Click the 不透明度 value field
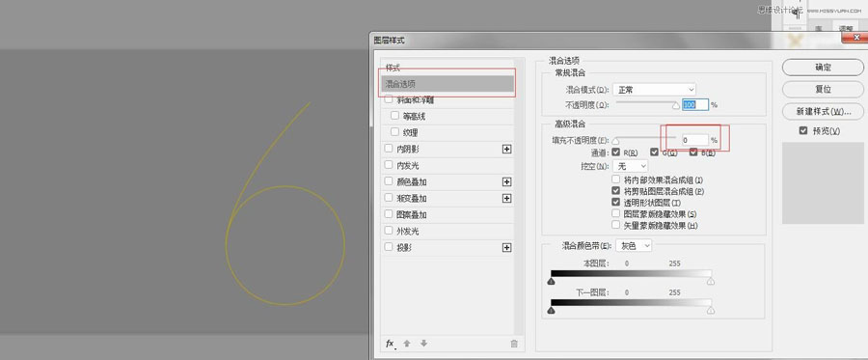This screenshot has width=868, height=360. point(694,104)
